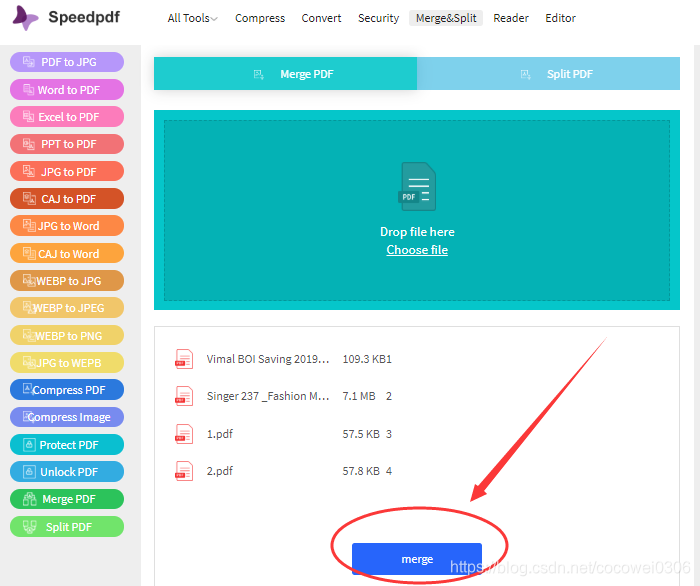Open Unlock PDF tool in sidebar

pos(67,472)
